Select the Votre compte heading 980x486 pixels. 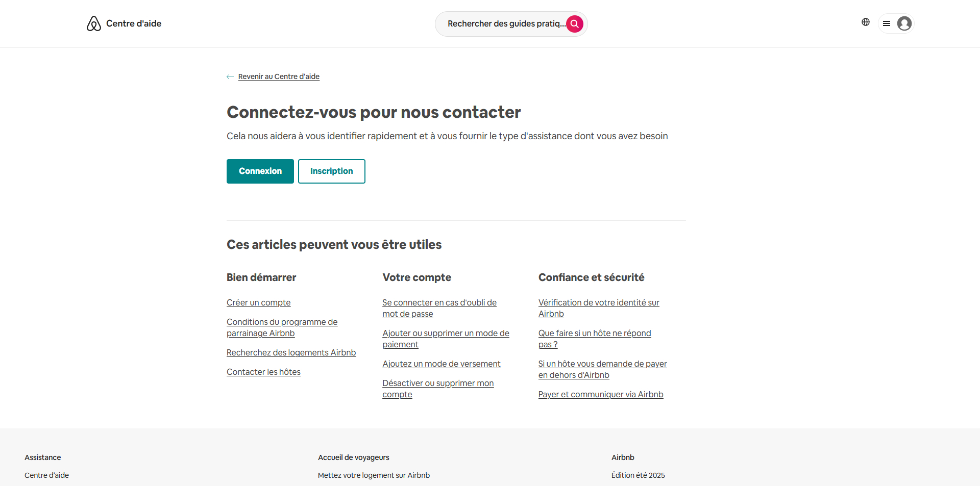[x=417, y=277]
